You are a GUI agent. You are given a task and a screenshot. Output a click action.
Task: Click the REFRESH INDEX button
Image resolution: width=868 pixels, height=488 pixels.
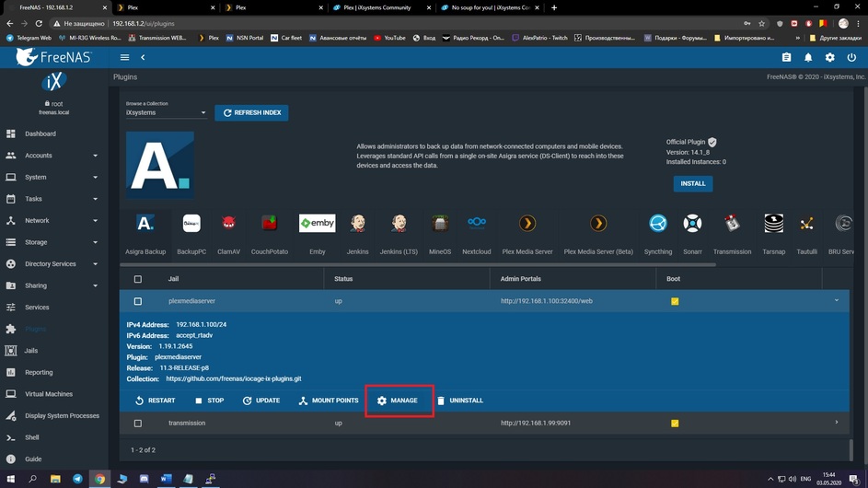(251, 112)
